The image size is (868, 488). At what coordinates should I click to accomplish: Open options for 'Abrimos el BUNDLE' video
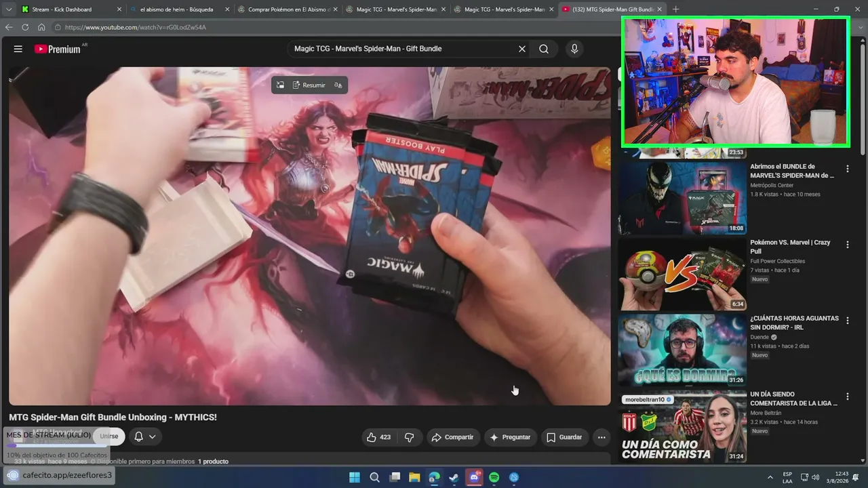click(847, 168)
